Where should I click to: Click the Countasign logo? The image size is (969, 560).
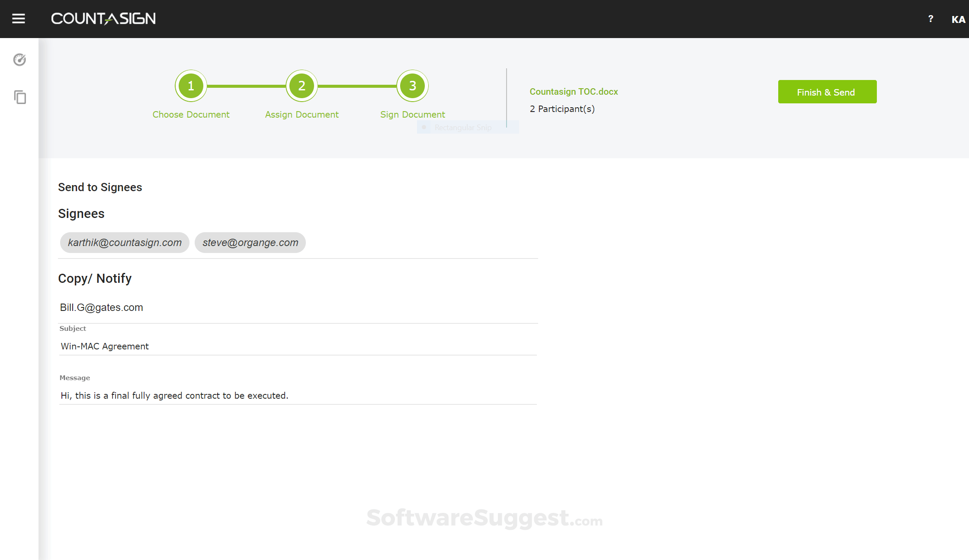click(103, 19)
